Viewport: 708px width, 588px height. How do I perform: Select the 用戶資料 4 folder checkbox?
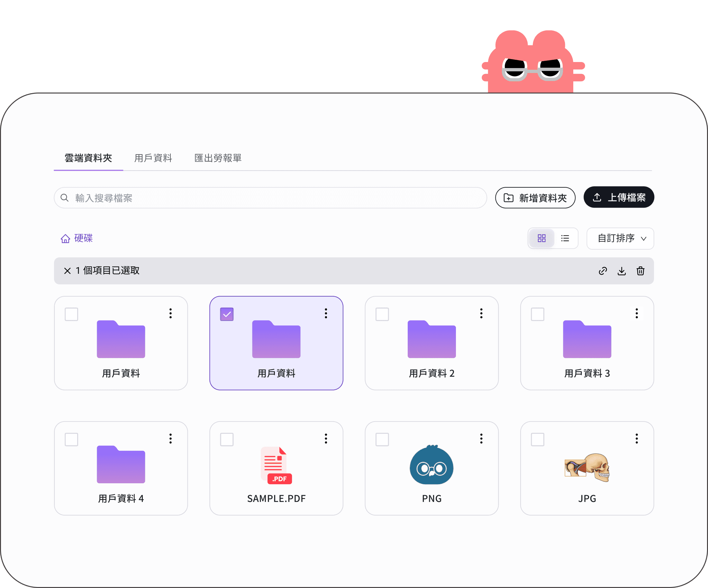pos(71,440)
